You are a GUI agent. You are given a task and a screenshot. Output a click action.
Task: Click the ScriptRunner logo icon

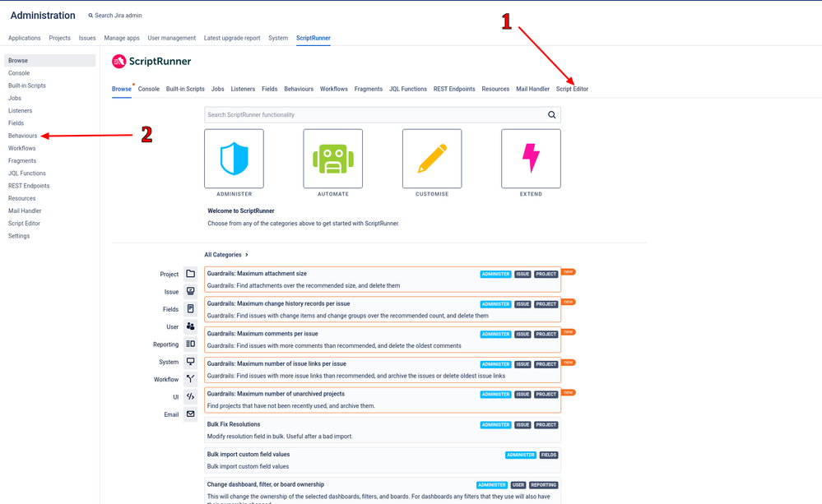tap(119, 62)
